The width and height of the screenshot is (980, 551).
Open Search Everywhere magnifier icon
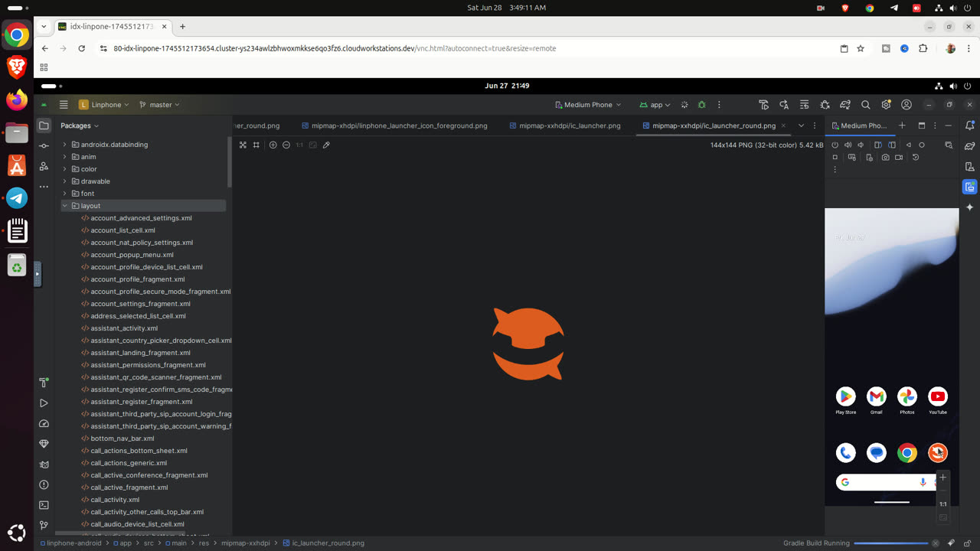[866, 105]
